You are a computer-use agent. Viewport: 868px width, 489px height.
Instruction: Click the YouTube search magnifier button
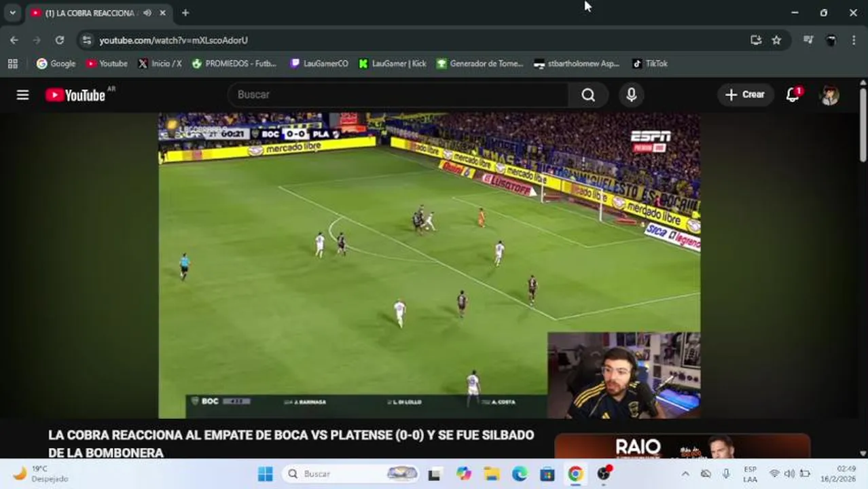tap(588, 95)
